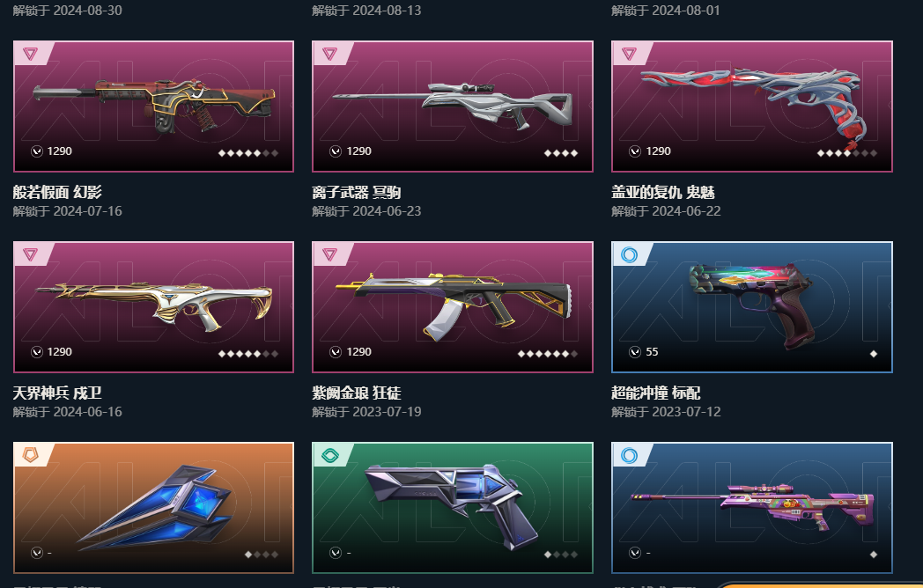923x588 pixels.
Task: Click the orange tier icon on the blue blade card
Action: 30,455
